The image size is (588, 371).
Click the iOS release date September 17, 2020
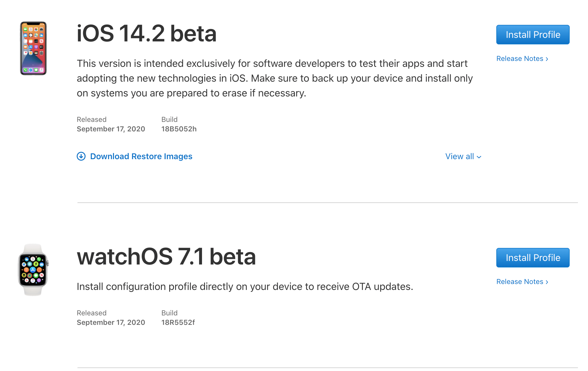point(111,129)
